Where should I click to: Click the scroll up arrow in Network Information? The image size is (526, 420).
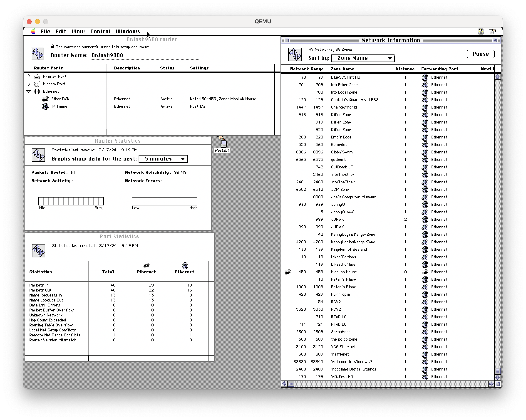click(x=497, y=77)
